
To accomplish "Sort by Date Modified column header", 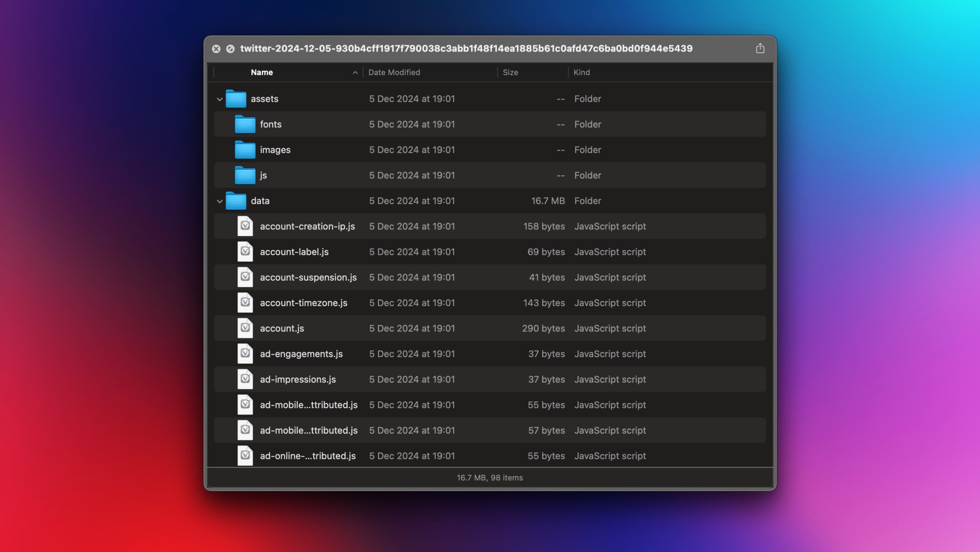I will click(394, 72).
